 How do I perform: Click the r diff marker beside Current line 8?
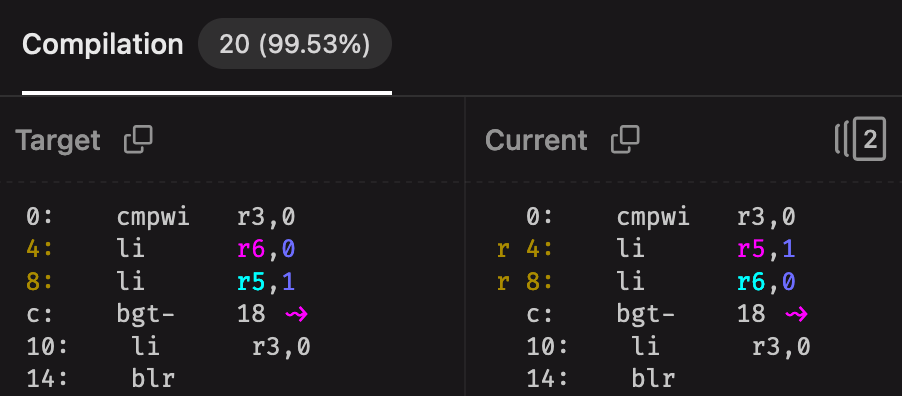(x=503, y=283)
